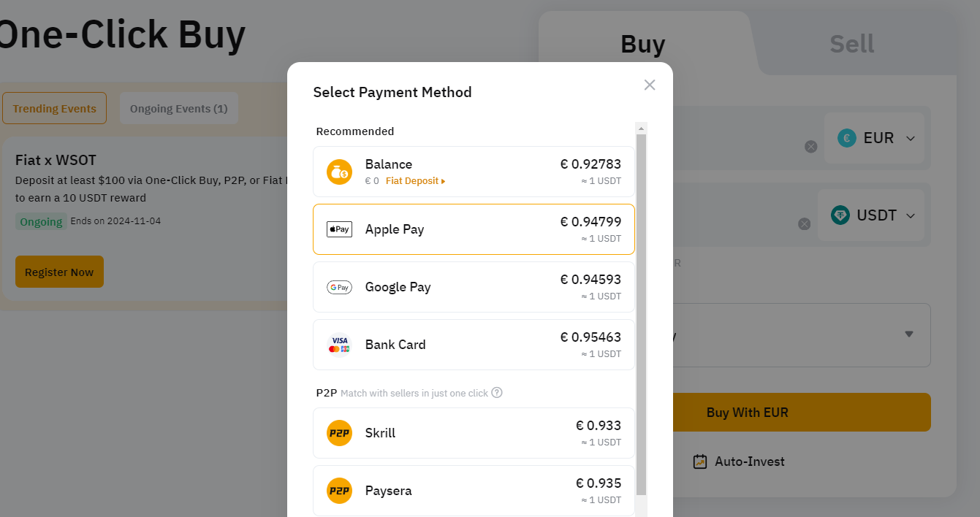
Task: Open the EUR currency dropdown
Action: tap(874, 138)
